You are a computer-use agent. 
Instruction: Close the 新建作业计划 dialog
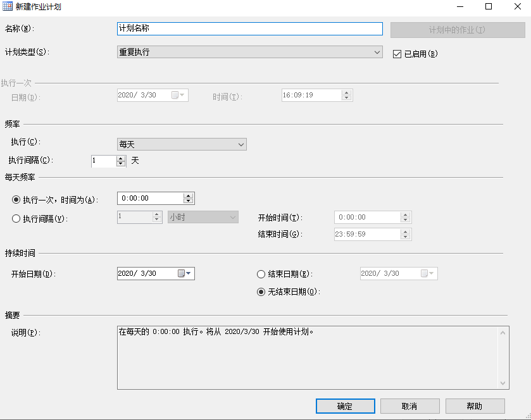[518, 6]
